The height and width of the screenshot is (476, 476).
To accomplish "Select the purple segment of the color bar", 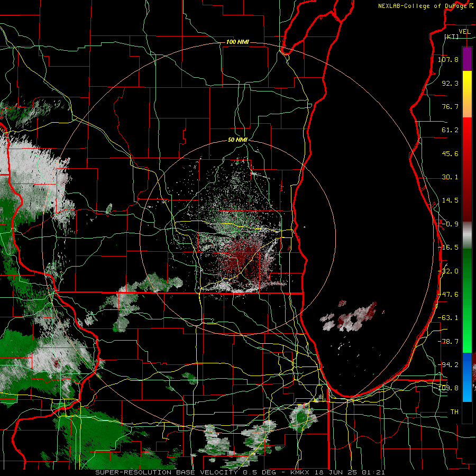I will point(467,59).
